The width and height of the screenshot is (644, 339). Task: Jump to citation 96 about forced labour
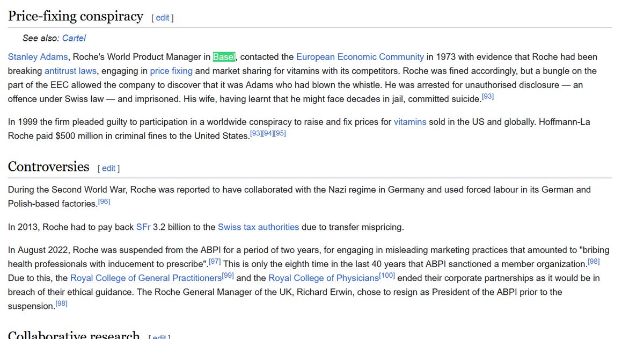point(104,201)
